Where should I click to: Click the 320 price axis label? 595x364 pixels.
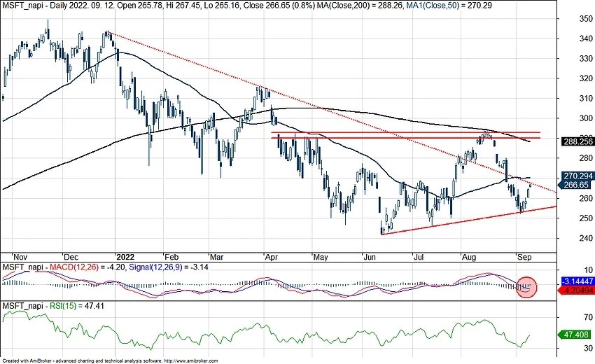[585, 78]
